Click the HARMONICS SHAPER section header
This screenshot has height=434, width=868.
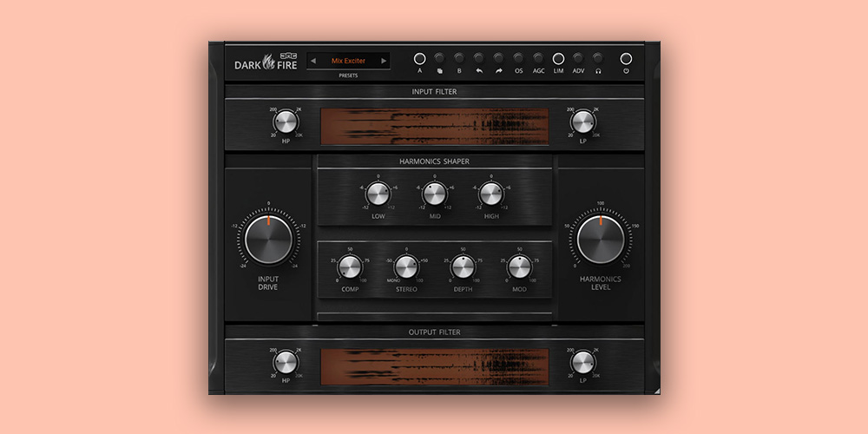pyautogui.click(x=435, y=161)
